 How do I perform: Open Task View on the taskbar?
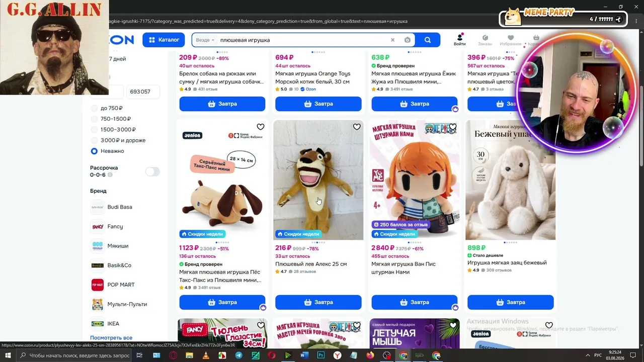[139, 355]
